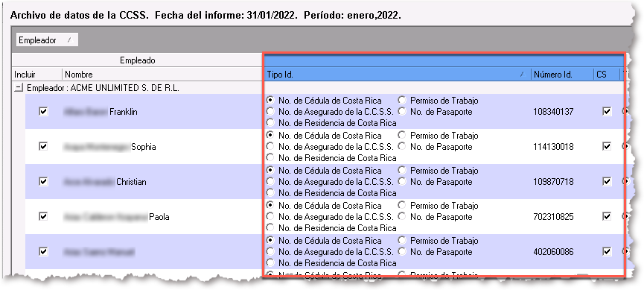Select No. de Pasaporte for Paola
644x290 pixels.
(x=402, y=216)
